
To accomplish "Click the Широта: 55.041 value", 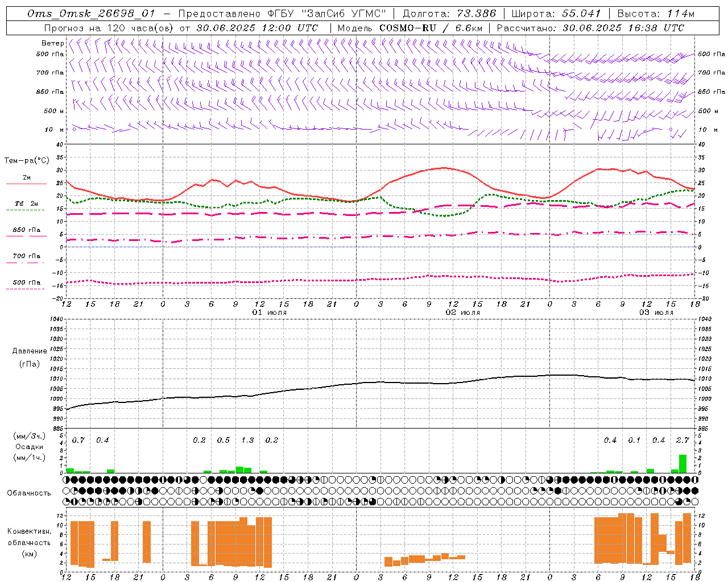I will [556, 14].
